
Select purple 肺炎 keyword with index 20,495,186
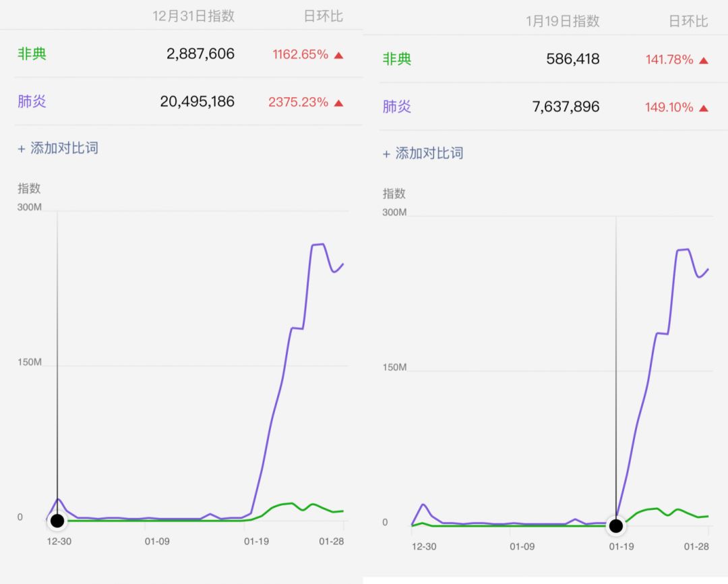click(32, 102)
